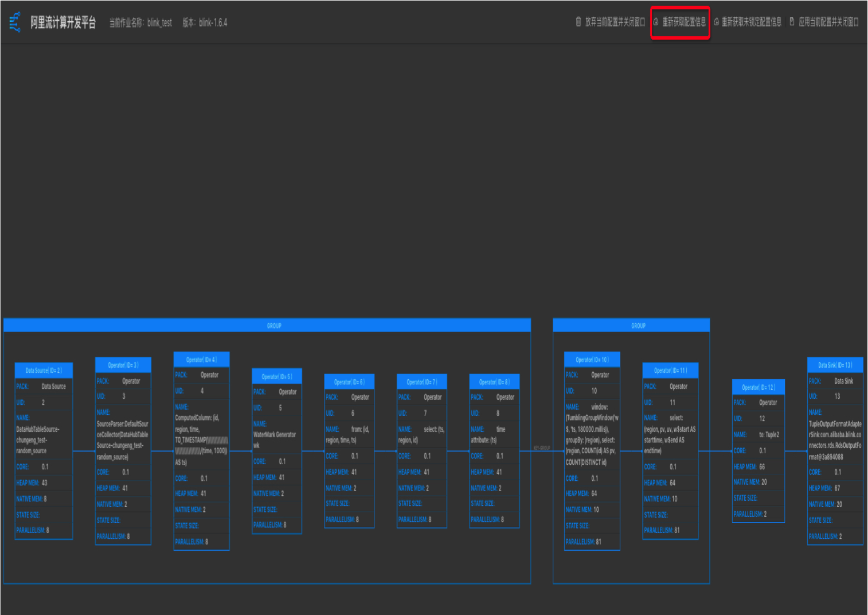This screenshot has width=868, height=615.
Task: Click NAME from: (id, region, time, ts) in Operator ID=6
Action: coord(349,435)
